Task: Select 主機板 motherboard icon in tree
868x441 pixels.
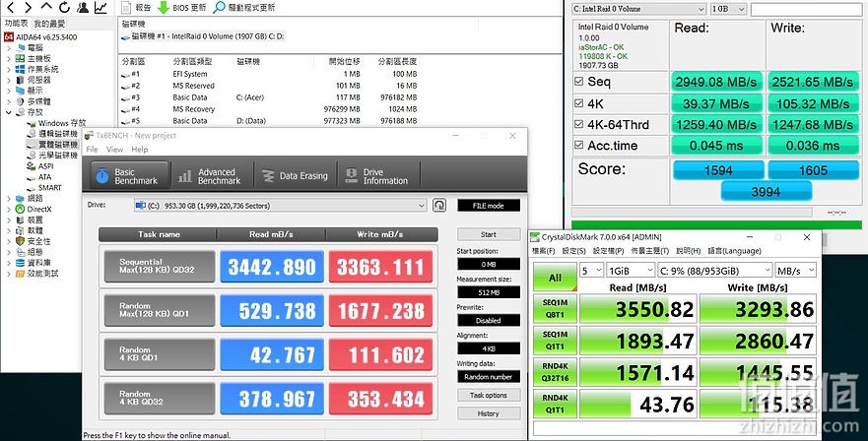Action: (20, 58)
